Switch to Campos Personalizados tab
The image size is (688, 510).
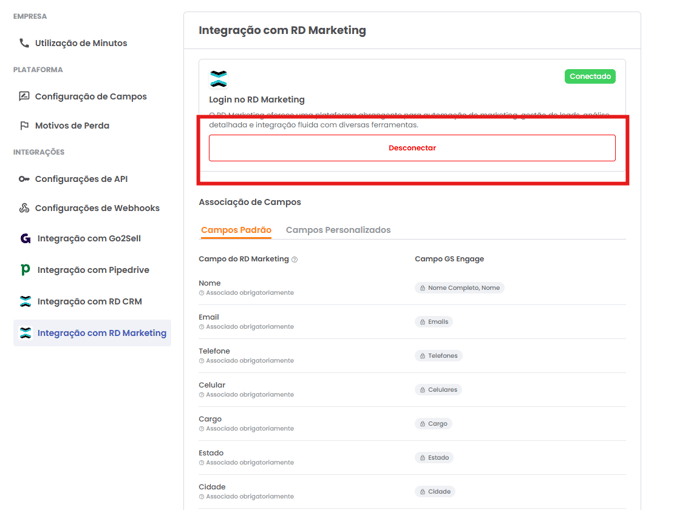click(x=338, y=230)
